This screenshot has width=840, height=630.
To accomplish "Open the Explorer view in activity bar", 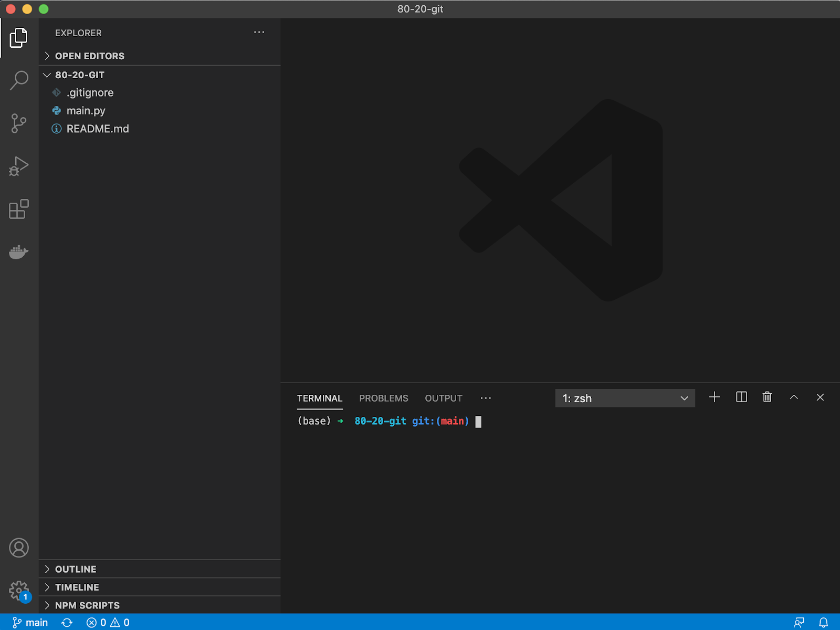I will (19, 38).
